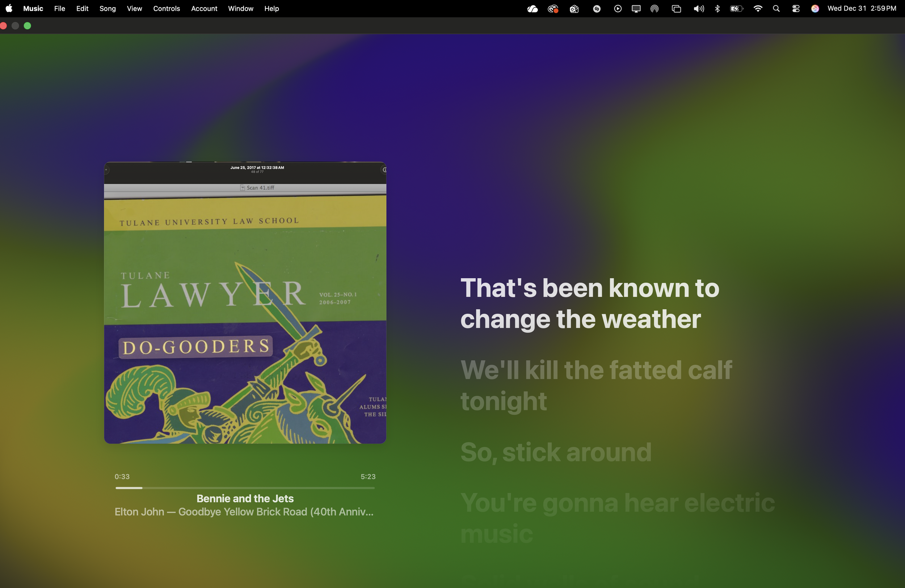Open the Song menu
The height and width of the screenshot is (588, 905).
[x=107, y=9]
